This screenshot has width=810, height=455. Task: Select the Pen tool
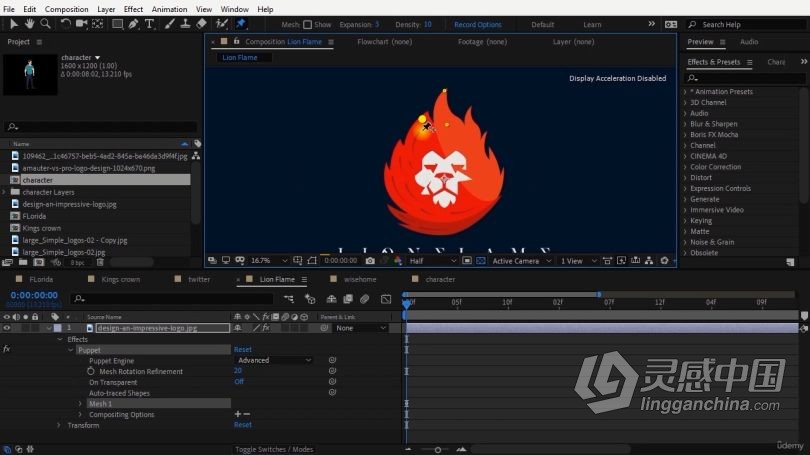coord(133,24)
